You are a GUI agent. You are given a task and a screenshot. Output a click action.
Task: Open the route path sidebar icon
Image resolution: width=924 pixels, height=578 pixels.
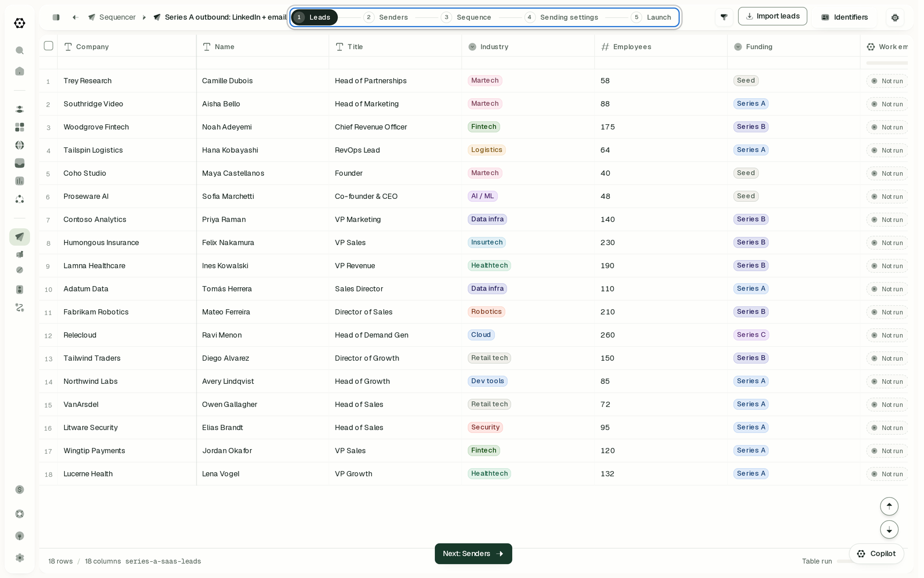click(x=20, y=307)
